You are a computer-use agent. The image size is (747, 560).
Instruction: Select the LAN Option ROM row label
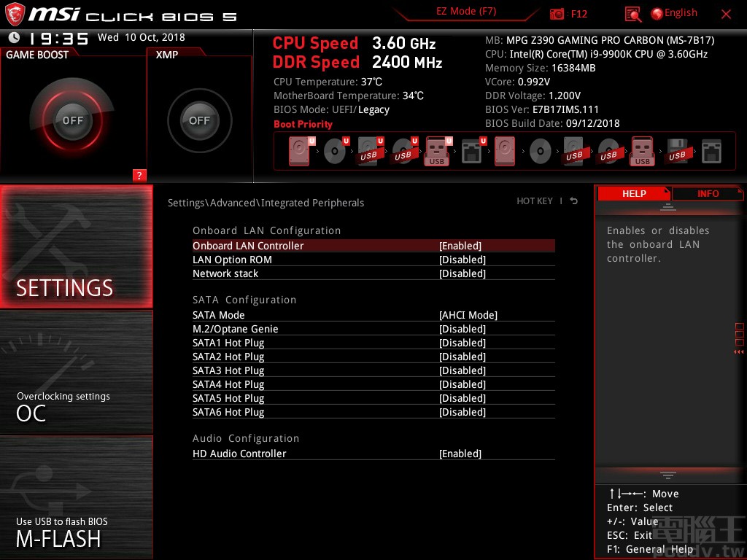tap(232, 260)
